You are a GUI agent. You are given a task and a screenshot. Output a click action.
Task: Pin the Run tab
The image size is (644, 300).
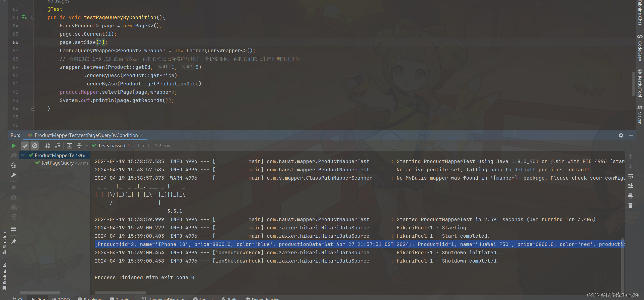(14, 242)
